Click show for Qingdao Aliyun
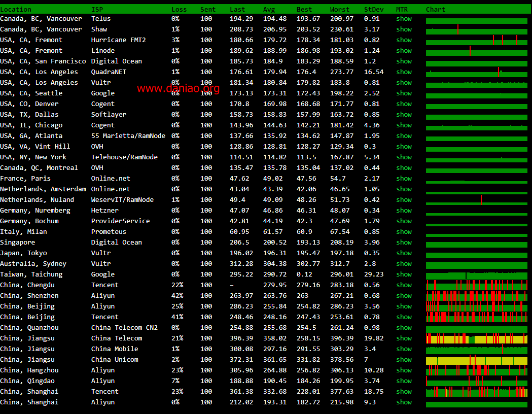Screen dimensions: 532x414 (404, 381)
